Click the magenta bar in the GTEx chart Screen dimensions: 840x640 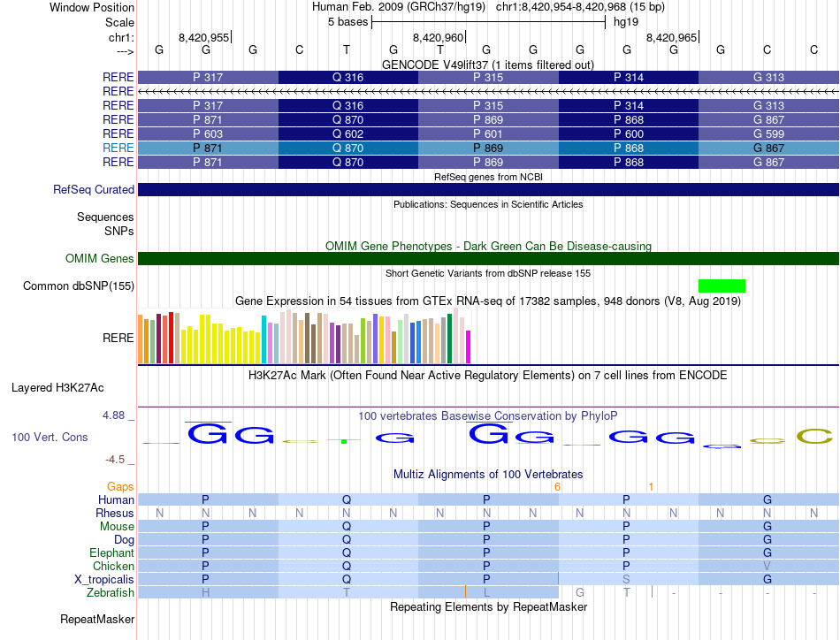(x=469, y=347)
